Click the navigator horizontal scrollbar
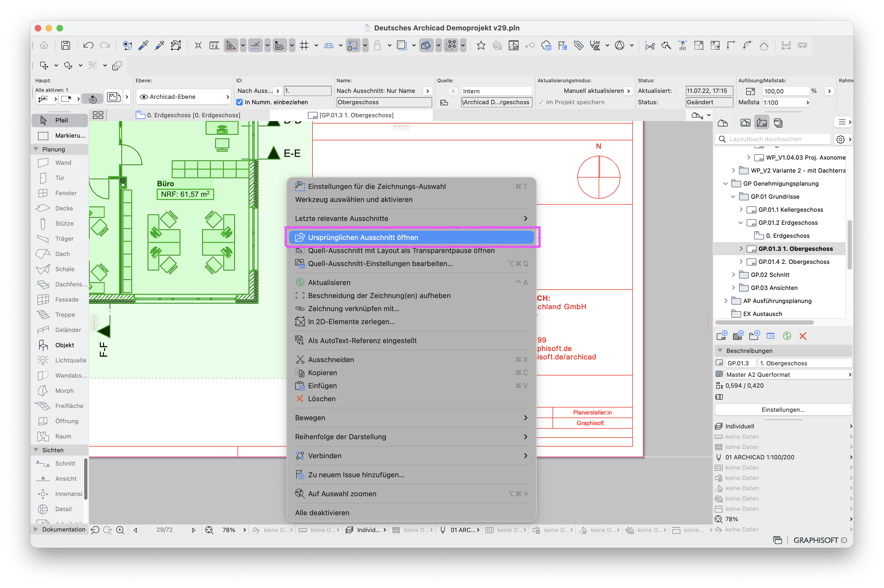884x588 pixels. [764, 323]
